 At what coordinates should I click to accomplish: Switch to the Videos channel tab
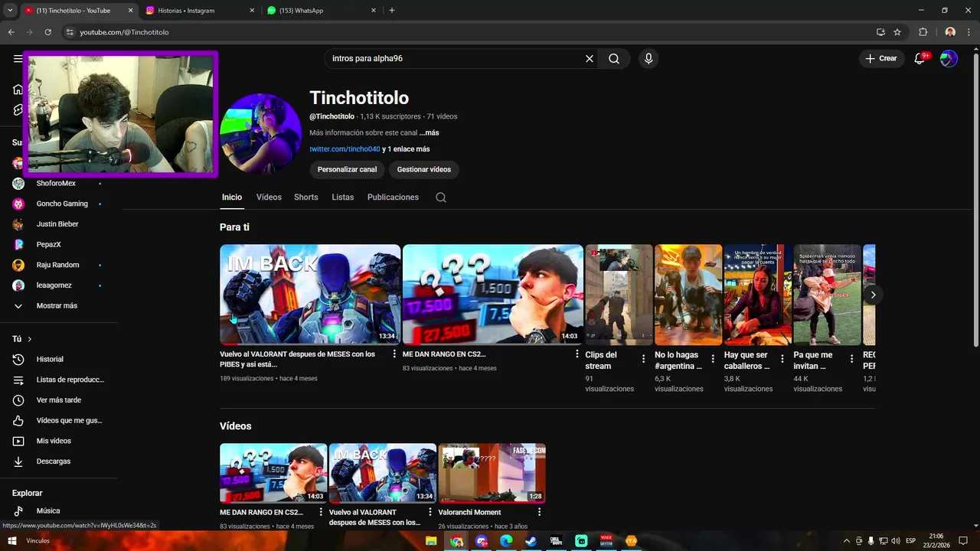[269, 197]
